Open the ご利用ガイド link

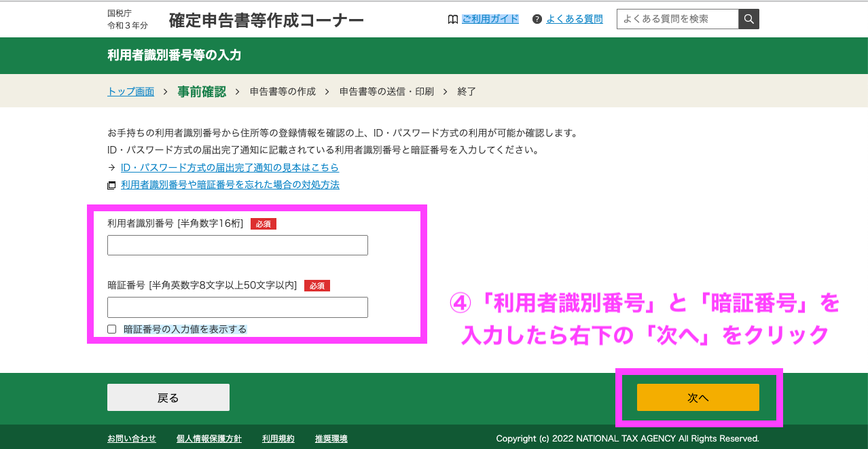(490, 19)
